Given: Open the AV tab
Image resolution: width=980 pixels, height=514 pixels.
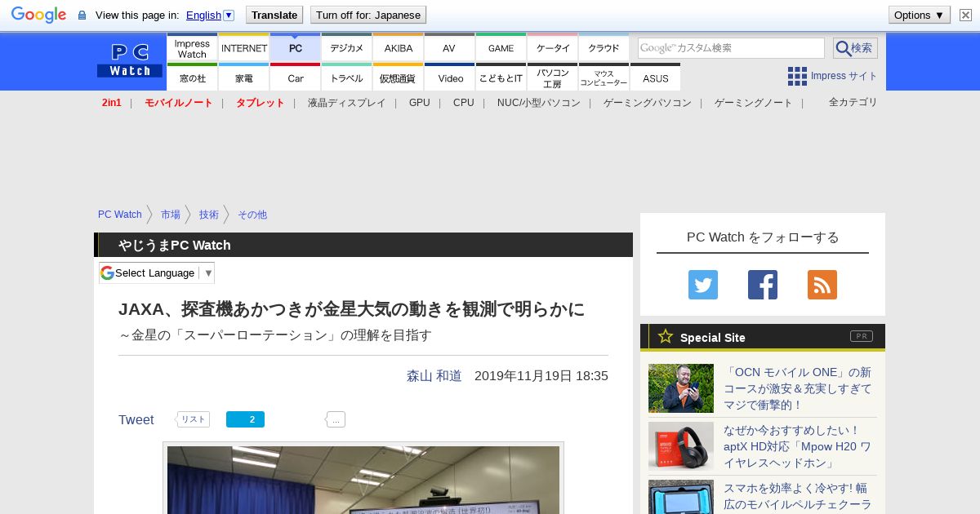Looking at the screenshot, I should tap(449, 48).
